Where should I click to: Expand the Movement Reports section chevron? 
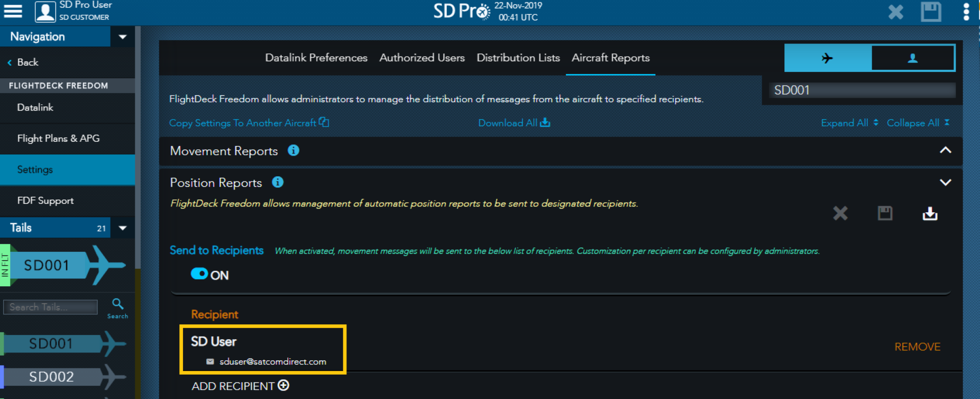tap(945, 150)
